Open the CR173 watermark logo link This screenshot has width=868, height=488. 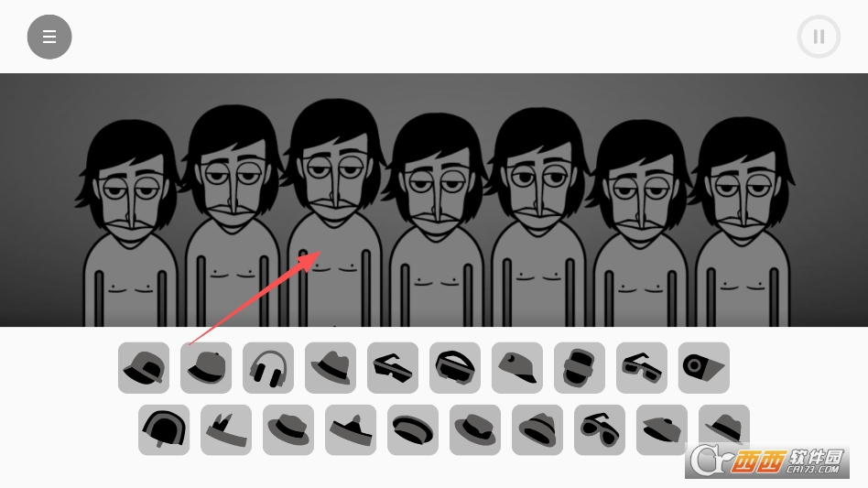pyautogui.click(x=767, y=461)
